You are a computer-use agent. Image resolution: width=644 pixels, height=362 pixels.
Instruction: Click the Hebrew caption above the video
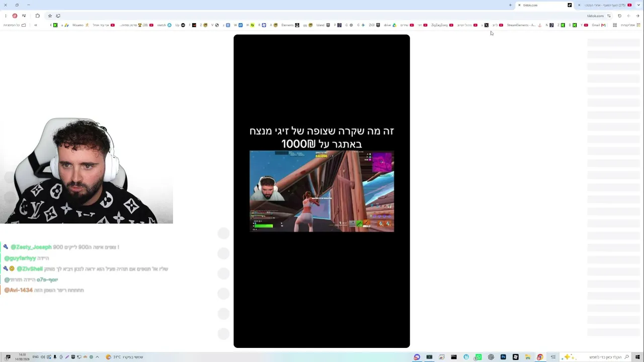tap(321, 137)
